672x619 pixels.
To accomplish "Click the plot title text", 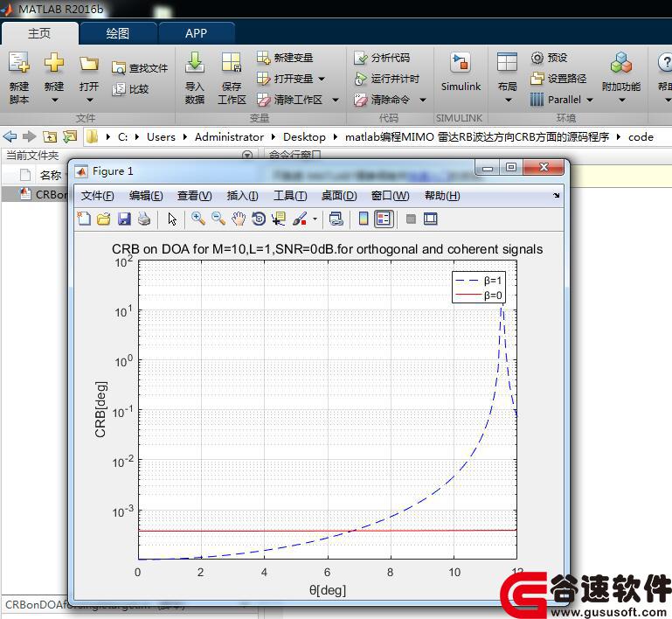I will pos(327,249).
